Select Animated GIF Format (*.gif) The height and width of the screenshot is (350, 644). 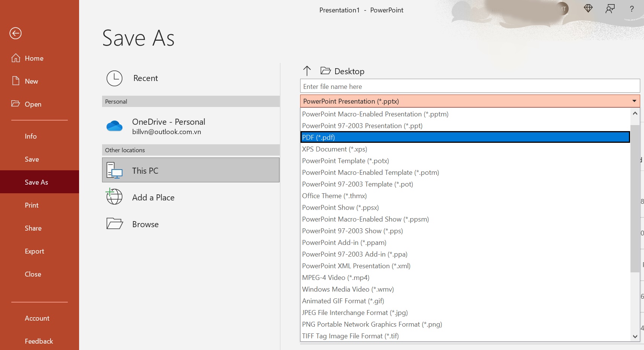coord(465,301)
